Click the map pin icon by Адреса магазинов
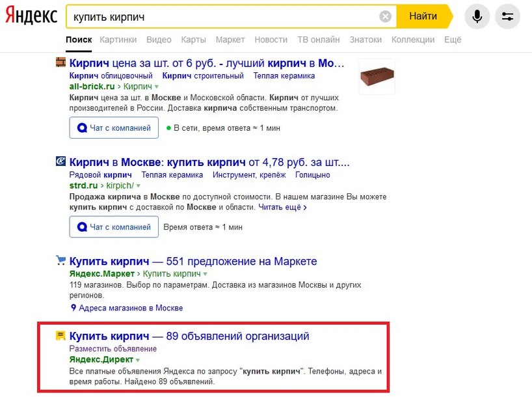This screenshot has height=397, width=532. [x=73, y=308]
